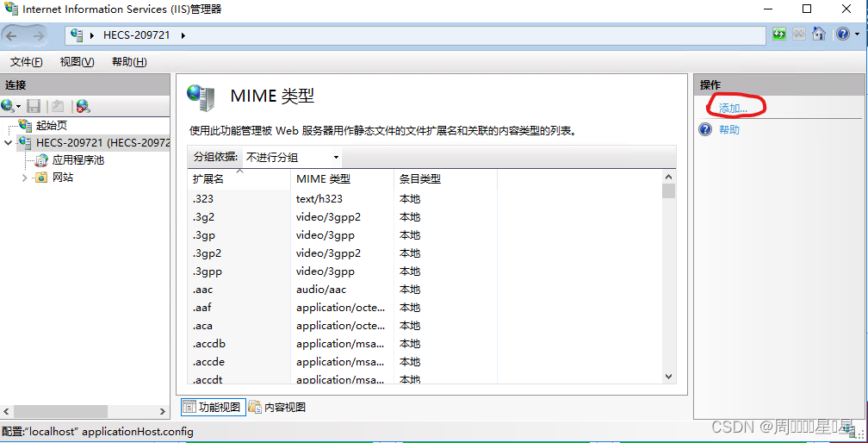Select the 起始页 start page node
Screen dimensions: 868x443
(x=51, y=125)
